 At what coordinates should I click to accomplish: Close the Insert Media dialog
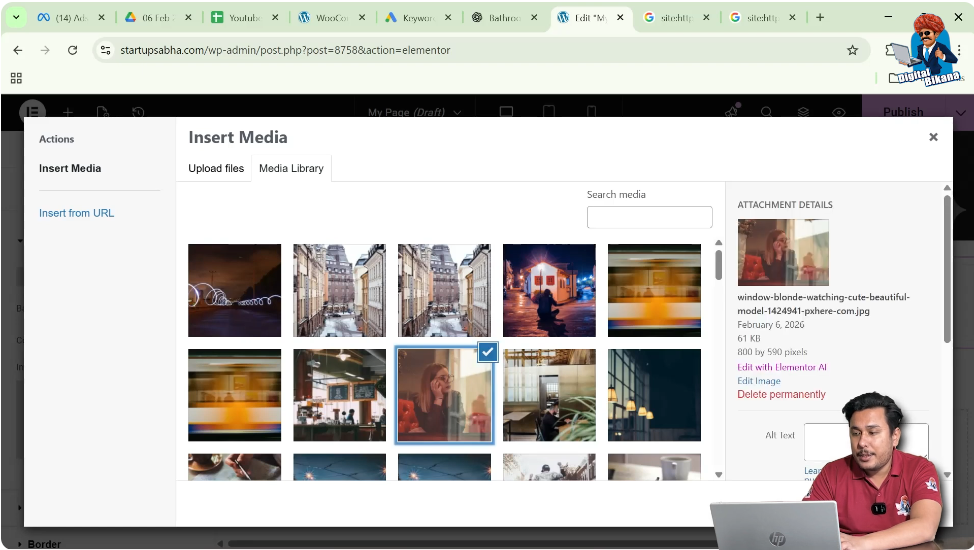click(933, 137)
